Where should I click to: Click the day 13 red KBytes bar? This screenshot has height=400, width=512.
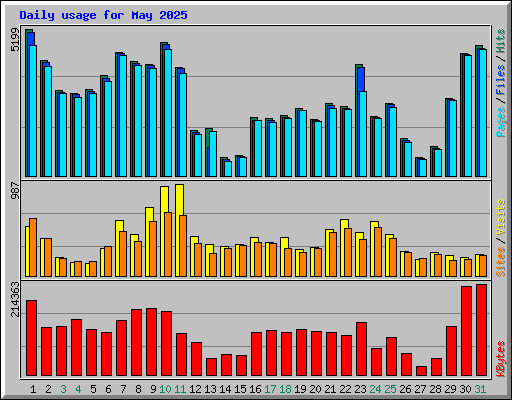(212, 367)
